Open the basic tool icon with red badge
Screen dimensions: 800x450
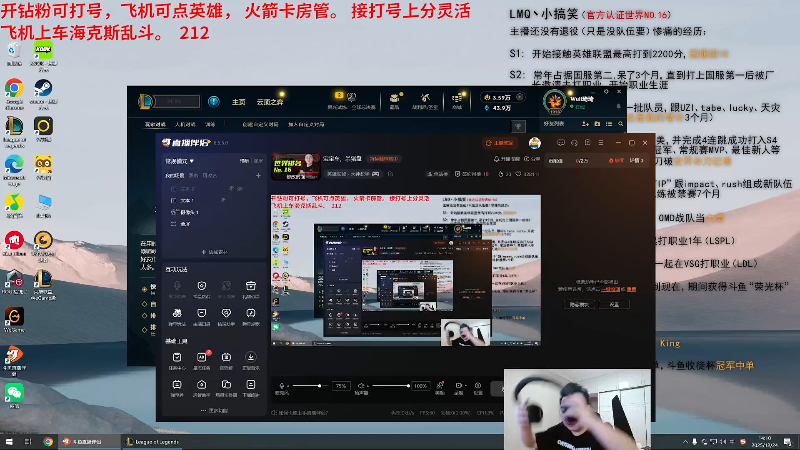[202, 357]
